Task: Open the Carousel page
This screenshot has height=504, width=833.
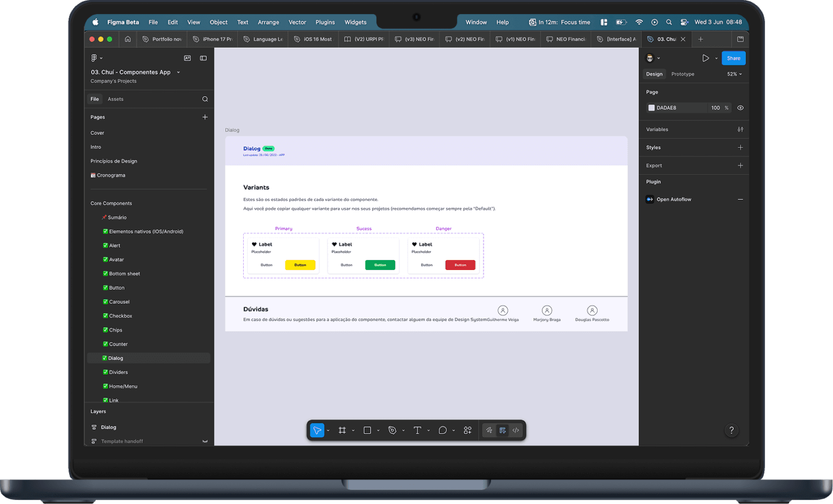Action: click(x=119, y=302)
